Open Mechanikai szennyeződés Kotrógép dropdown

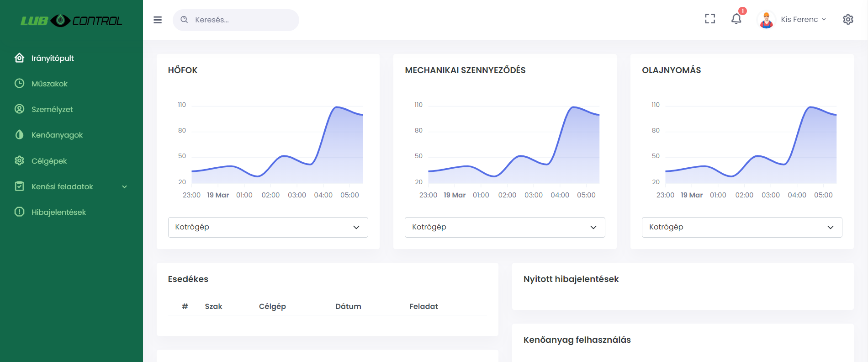(505, 227)
